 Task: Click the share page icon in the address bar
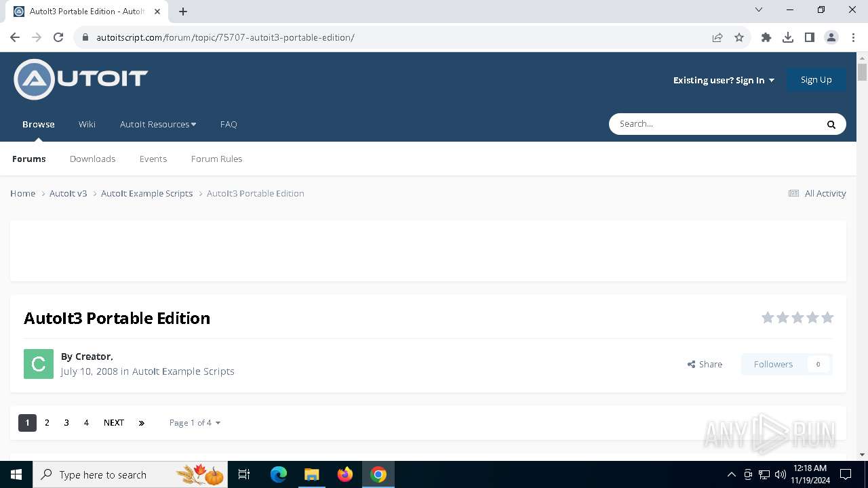click(717, 37)
